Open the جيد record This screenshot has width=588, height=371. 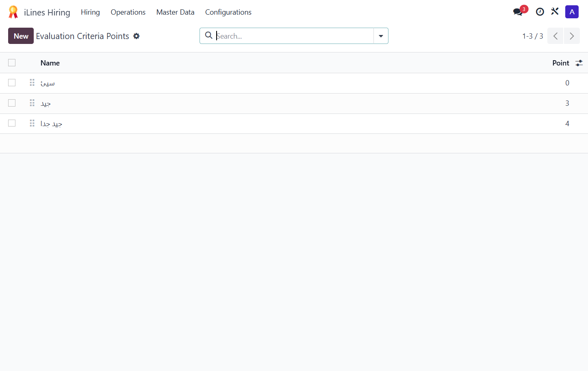(x=46, y=104)
